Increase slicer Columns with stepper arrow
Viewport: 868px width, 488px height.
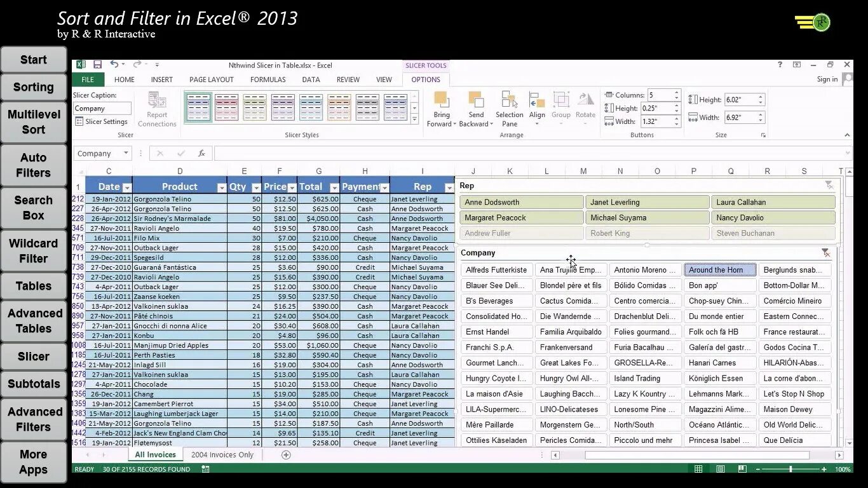[677, 92]
